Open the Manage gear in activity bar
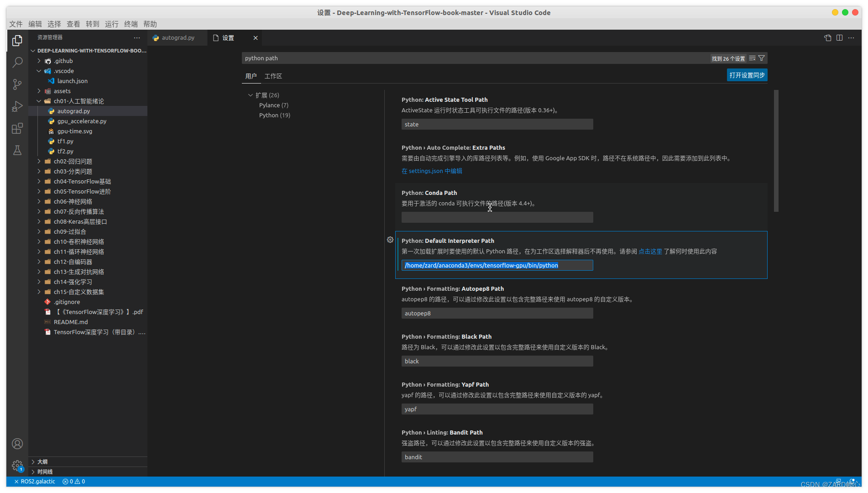 [x=17, y=466]
